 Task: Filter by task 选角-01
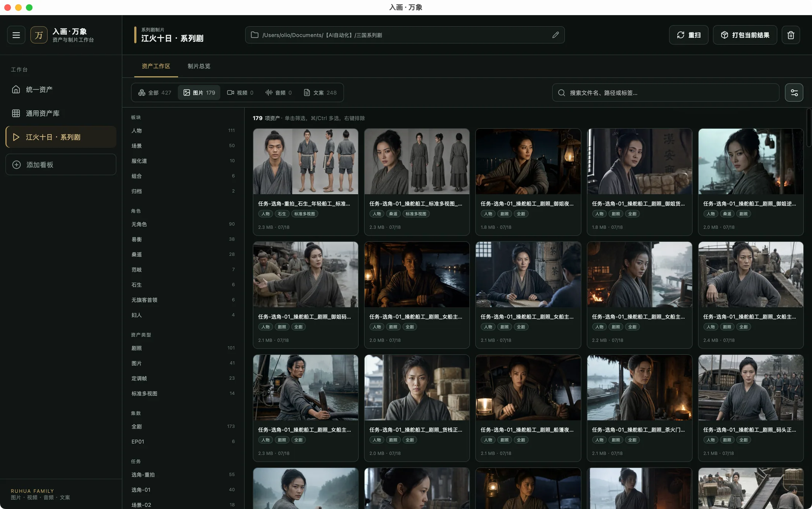tap(183, 490)
